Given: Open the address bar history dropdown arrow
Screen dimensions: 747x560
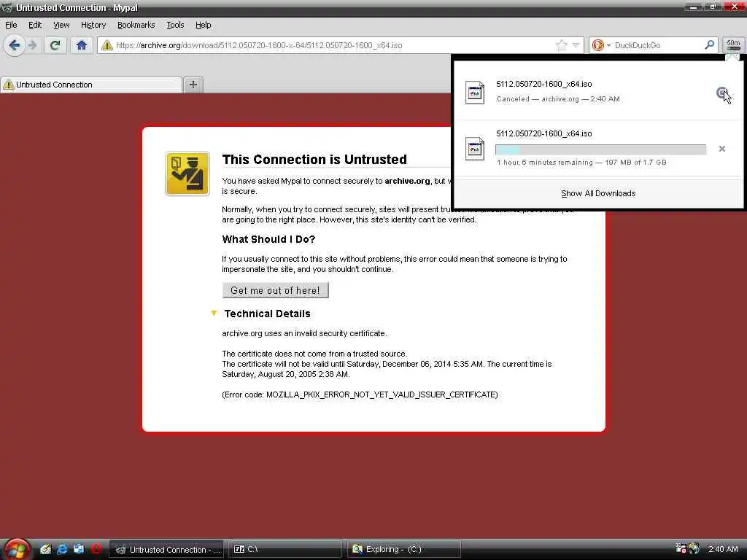Looking at the screenshot, I should (576, 45).
